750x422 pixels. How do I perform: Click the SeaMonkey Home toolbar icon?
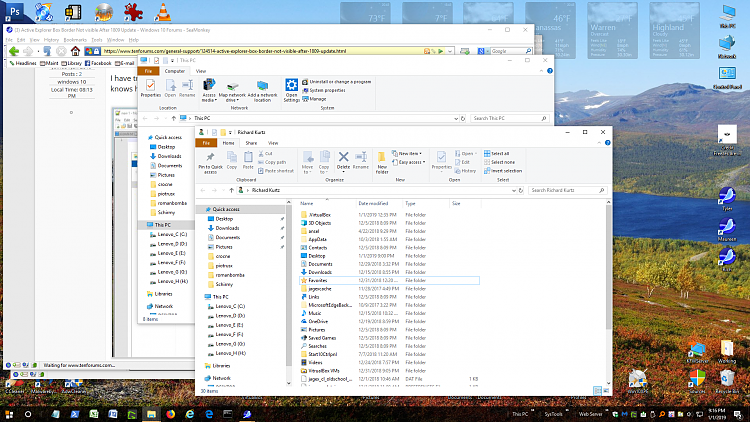[x=75, y=51]
